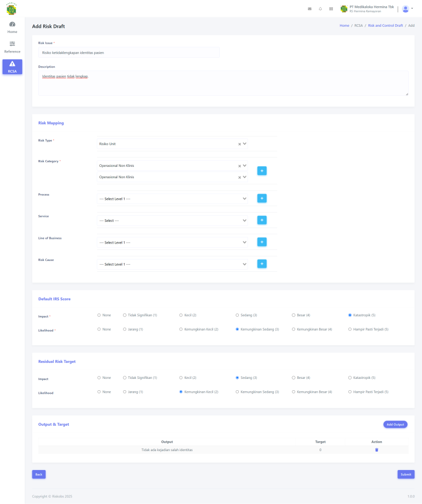Open notifications bell icon
This screenshot has height=504, width=422.
320,9
